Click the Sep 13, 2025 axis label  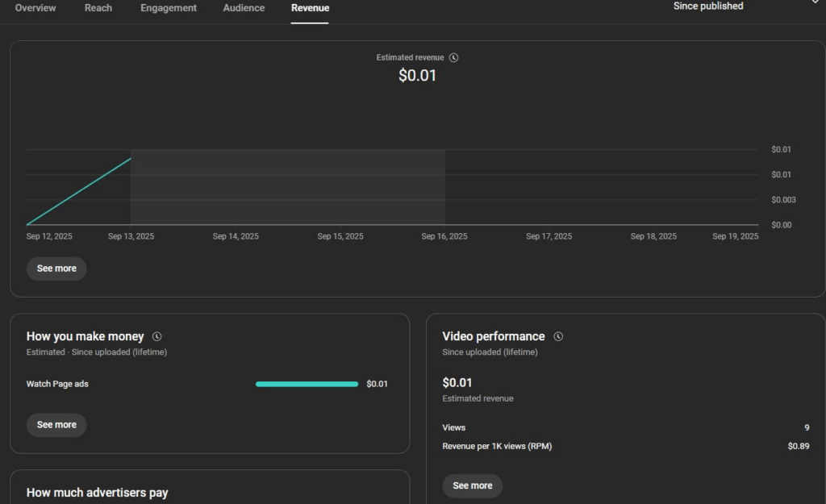pos(131,236)
